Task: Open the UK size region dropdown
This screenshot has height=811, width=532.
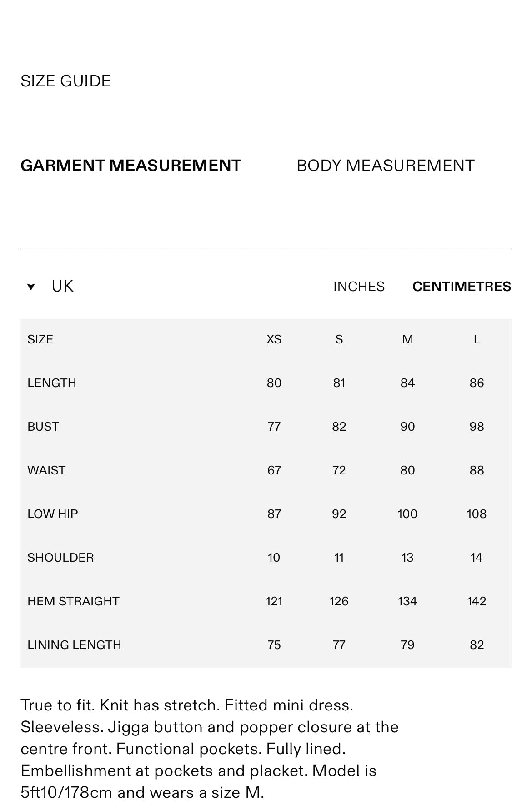Action: click(x=62, y=287)
